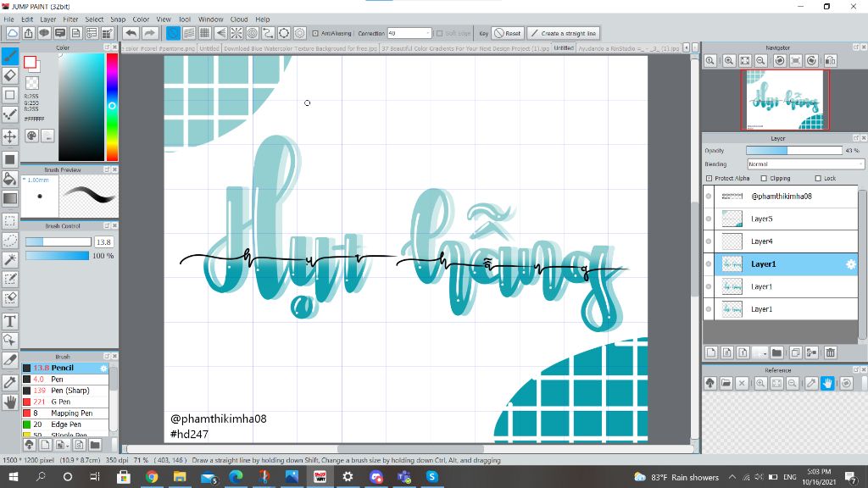The width and height of the screenshot is (868, 488).
Task: Pick the Lasso selection tool
Action: point(10,240)
